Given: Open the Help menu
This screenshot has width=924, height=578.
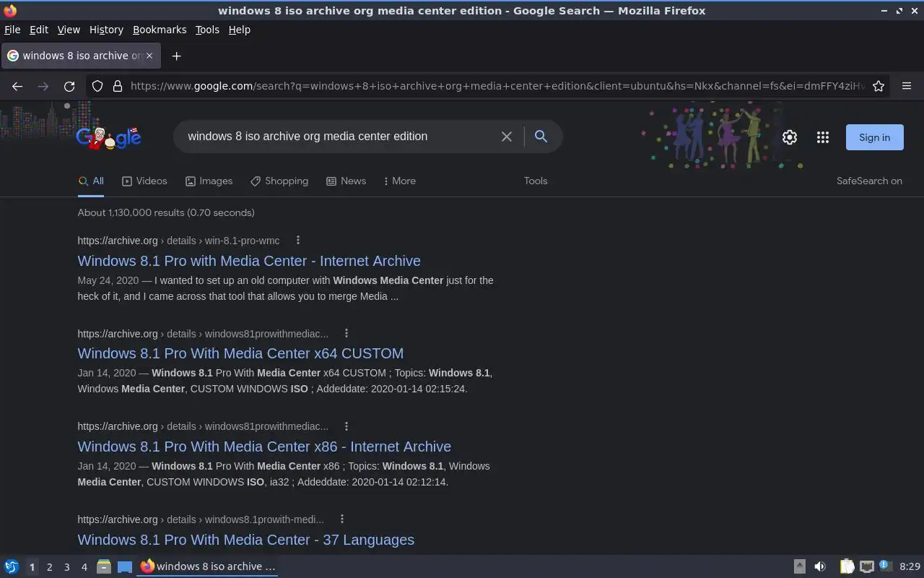Looking at the screenshot, I should coord(240,30).
